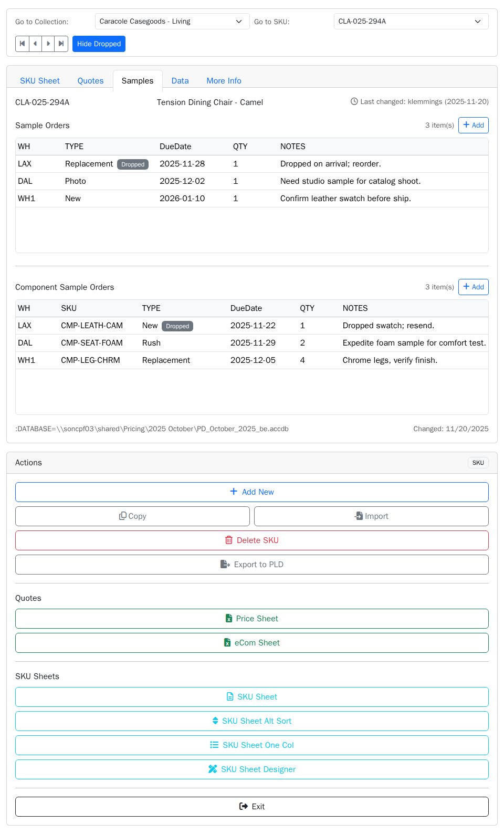This screenshot has height=834, width=504.
Task: Go to previous record arrow
Action: click(35, 44)
